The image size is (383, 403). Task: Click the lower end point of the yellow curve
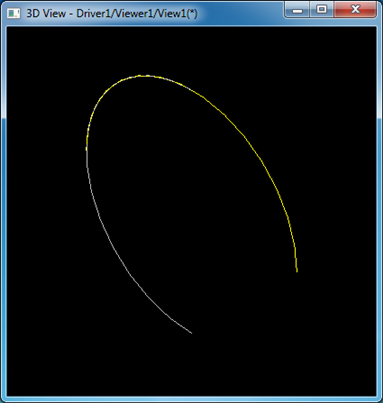297,271
